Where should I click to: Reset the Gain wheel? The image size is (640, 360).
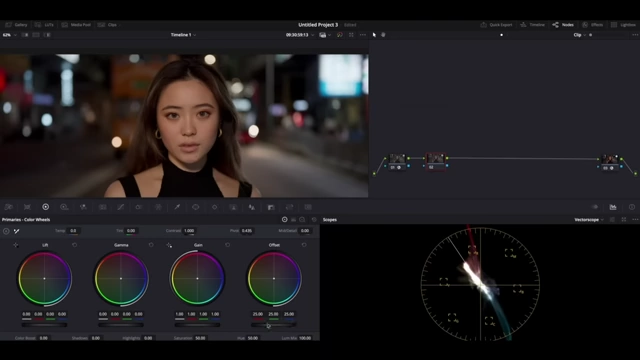click(227, 245)
